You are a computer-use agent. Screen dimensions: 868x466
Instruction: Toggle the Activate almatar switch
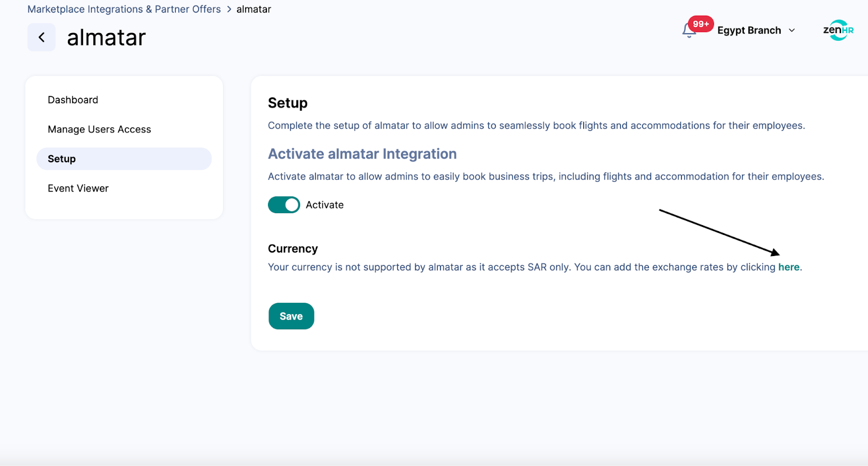284,205
